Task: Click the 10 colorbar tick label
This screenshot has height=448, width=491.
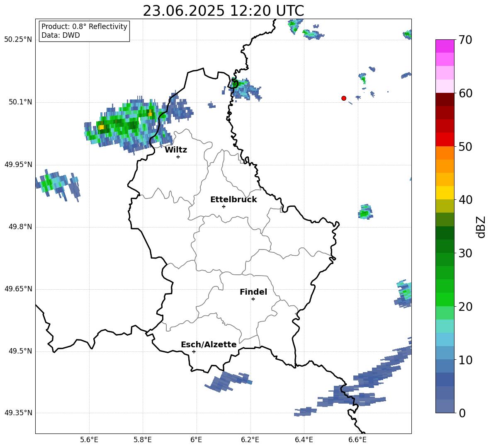Action: (x=465, y=360)
